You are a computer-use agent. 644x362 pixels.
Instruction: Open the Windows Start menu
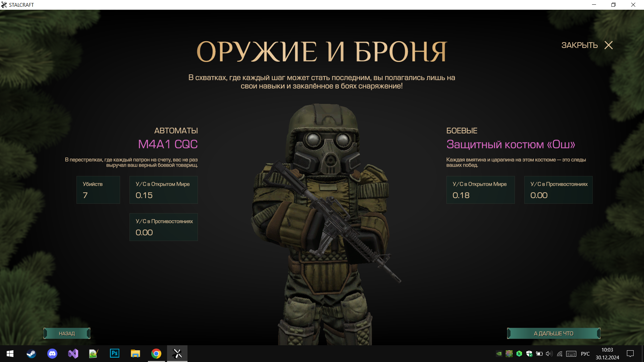[10, 354]
